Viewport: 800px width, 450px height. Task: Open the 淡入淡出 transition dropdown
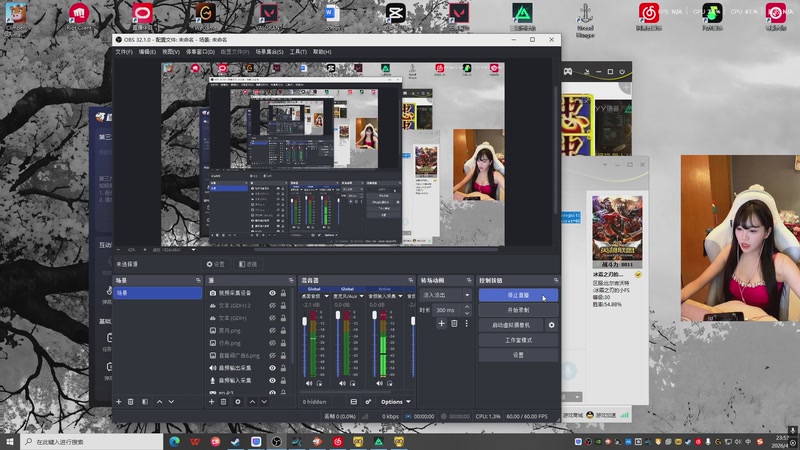[445, 295]
